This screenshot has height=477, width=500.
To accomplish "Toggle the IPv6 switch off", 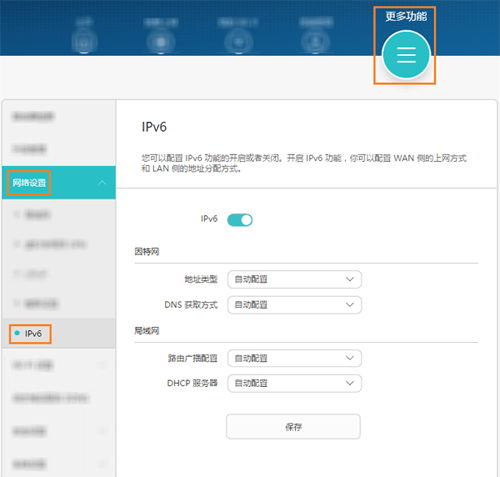I will click(x=240, y=220).
